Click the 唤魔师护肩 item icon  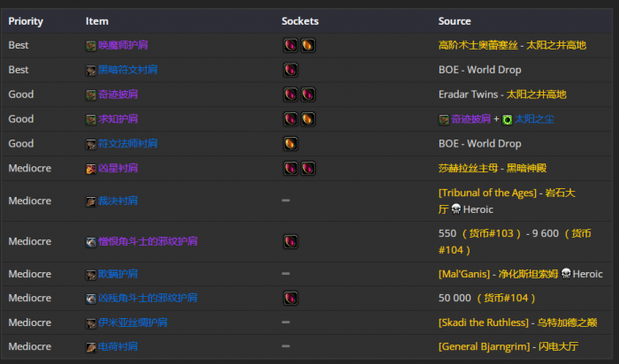pyautogui.click(x=91, y=45)
